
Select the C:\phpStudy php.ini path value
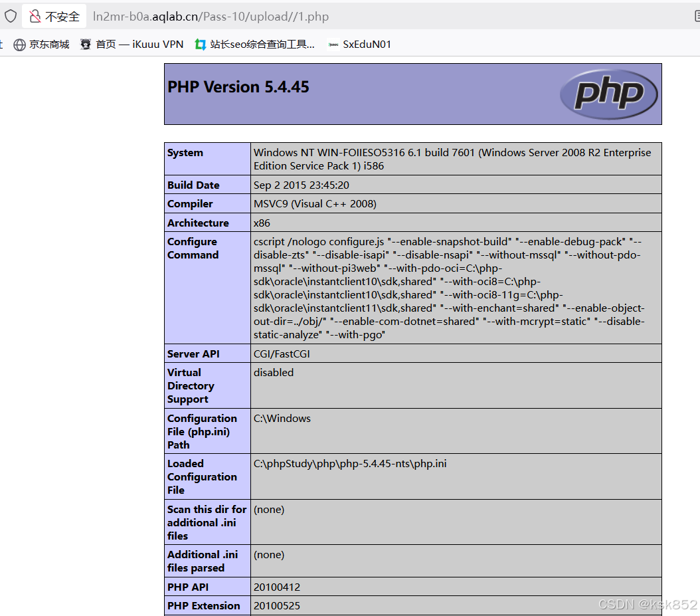coord(350,464)
